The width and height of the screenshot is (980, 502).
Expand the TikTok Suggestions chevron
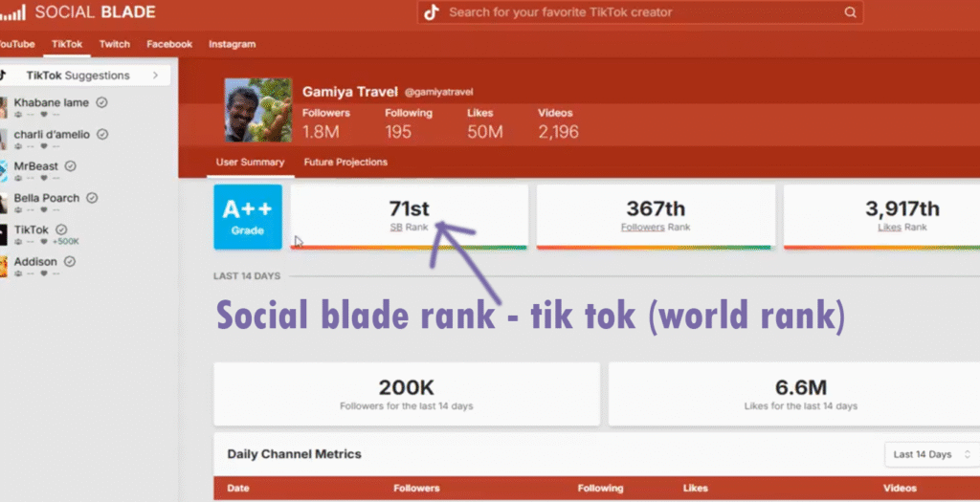tap(154, 76)
